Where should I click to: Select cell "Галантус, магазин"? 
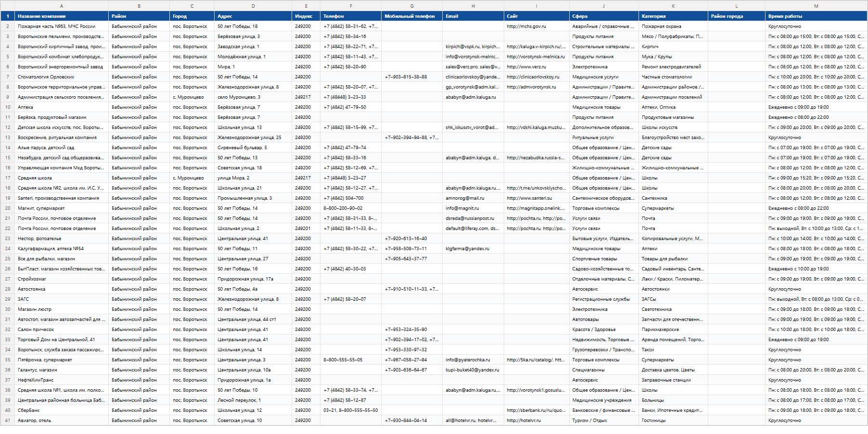(x=62, y=370)
